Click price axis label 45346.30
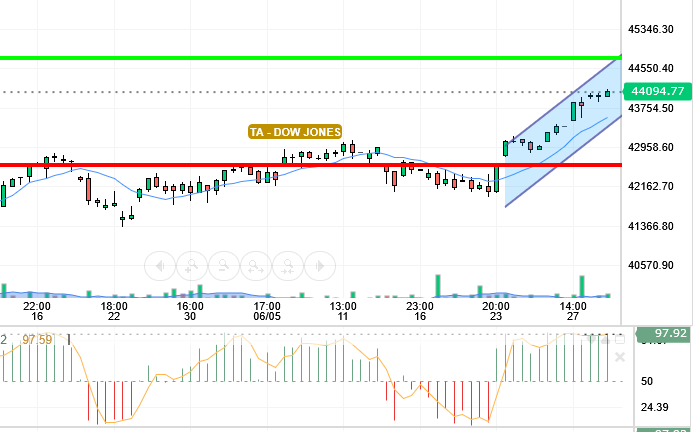693x432 pixels. click(x=651, y=29)
